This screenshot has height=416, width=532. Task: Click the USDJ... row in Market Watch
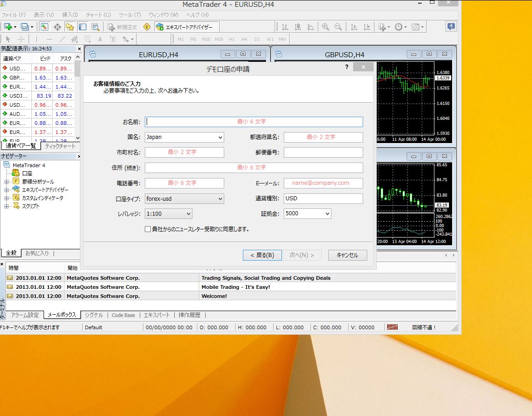tap(37, 96)
